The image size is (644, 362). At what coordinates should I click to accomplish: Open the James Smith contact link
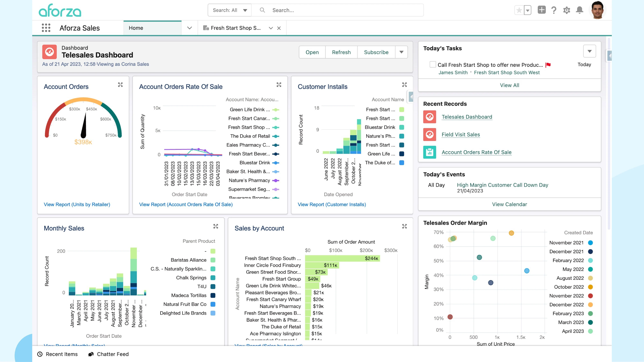coord(453,72)
